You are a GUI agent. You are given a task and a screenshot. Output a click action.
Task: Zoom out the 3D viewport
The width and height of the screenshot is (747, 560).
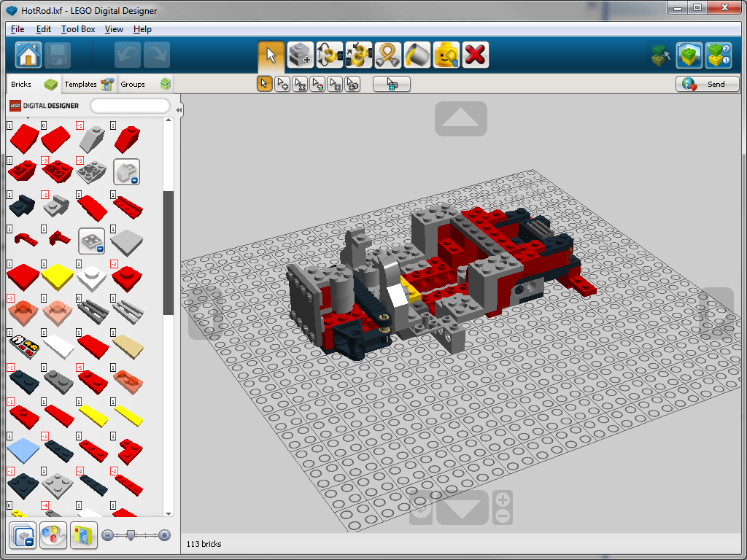tap(503, 516)
